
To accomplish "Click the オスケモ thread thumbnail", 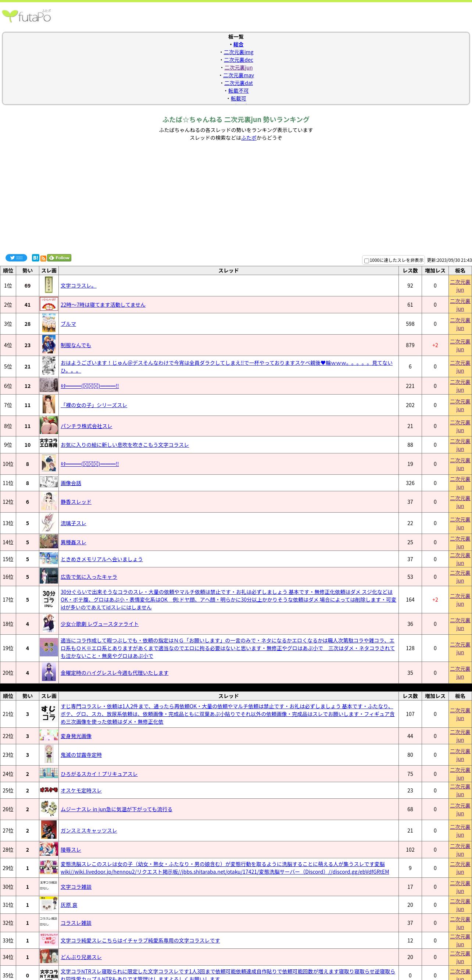I will pos(49,790).
